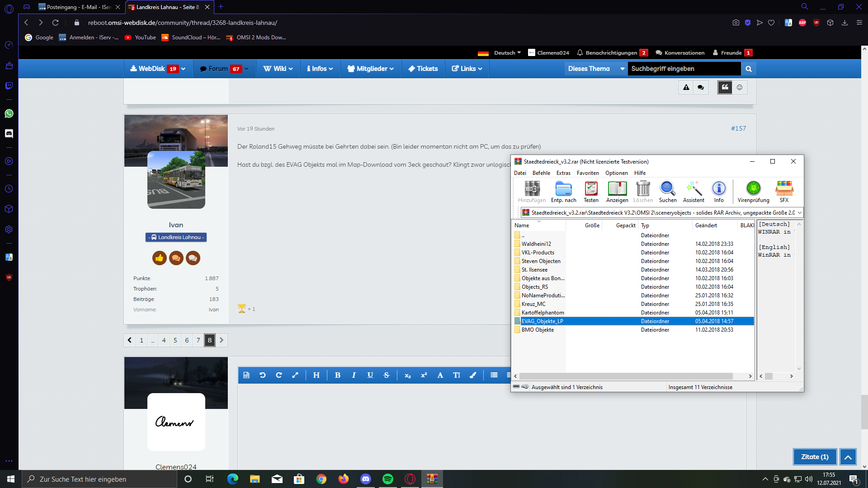Toggle bold formatting in the reply editor
The width and height of the screenshot is (868, 488).
[x=337, y=375]
